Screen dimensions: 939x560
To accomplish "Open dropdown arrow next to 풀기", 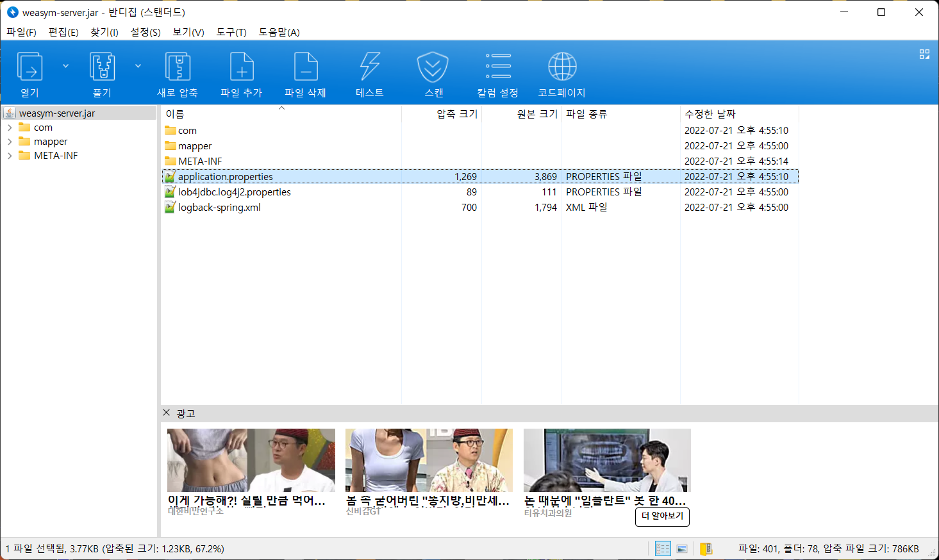I will coord(138,66).
